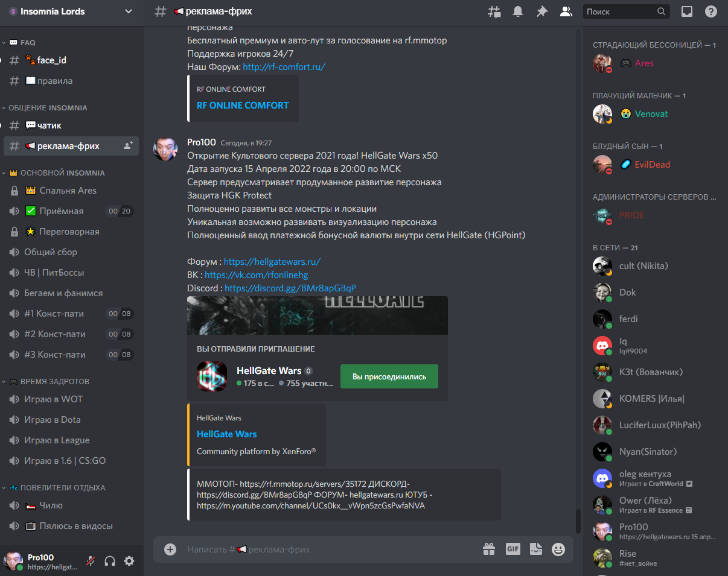Click the Вы присоединились button
728x576 pixels.
tap(389, 376)
